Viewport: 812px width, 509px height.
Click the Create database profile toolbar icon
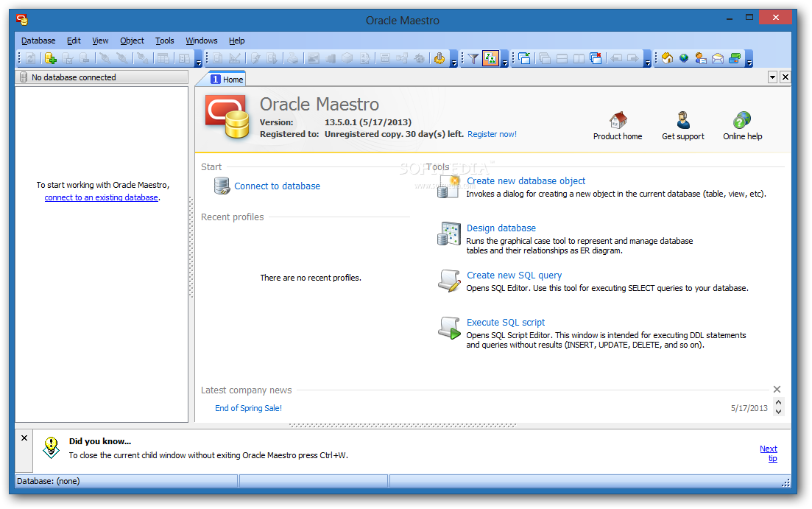point(50,59)
